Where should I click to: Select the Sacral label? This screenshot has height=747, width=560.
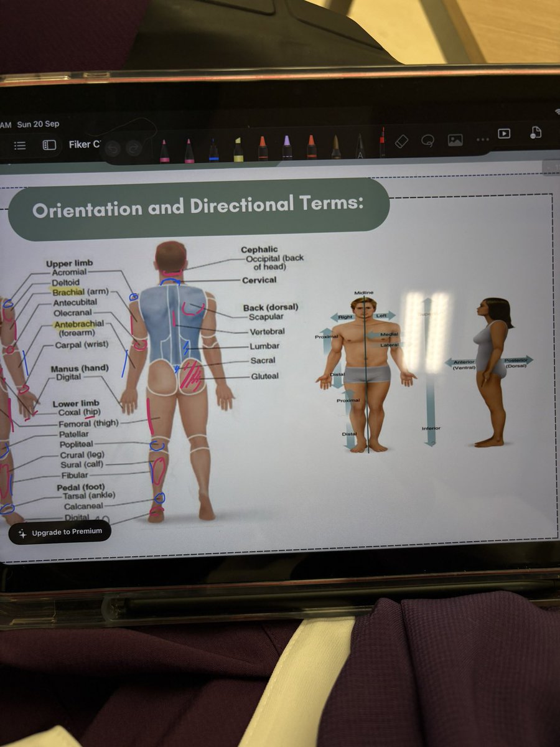click(x=263, y=361)
